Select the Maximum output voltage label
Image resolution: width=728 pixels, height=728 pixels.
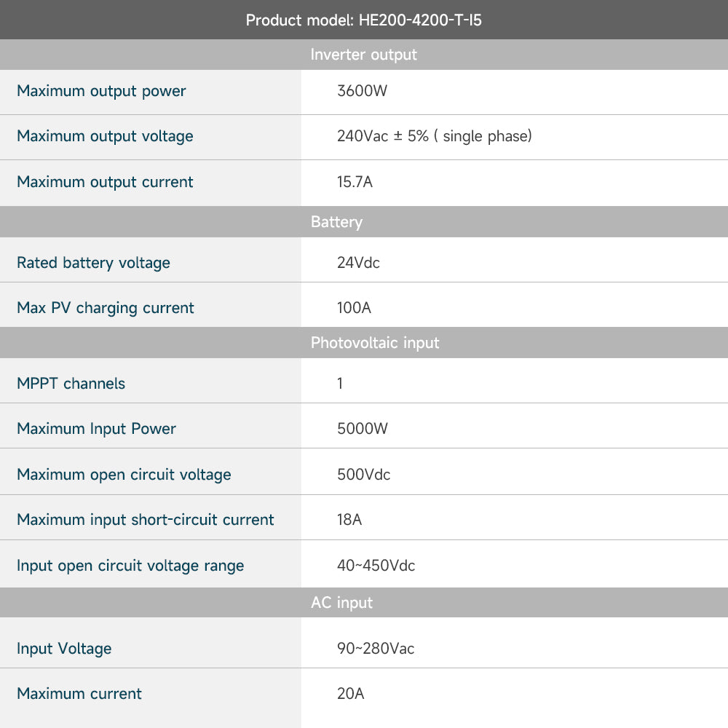[105, 136]
